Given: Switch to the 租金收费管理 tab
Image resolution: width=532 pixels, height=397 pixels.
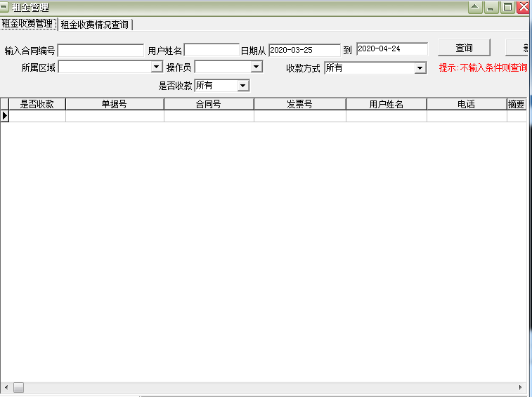Looking at the screenshot, I should tap(28, 24).
